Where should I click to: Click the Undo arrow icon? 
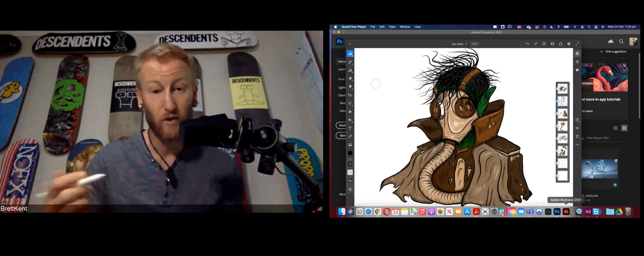click(527, 44)
